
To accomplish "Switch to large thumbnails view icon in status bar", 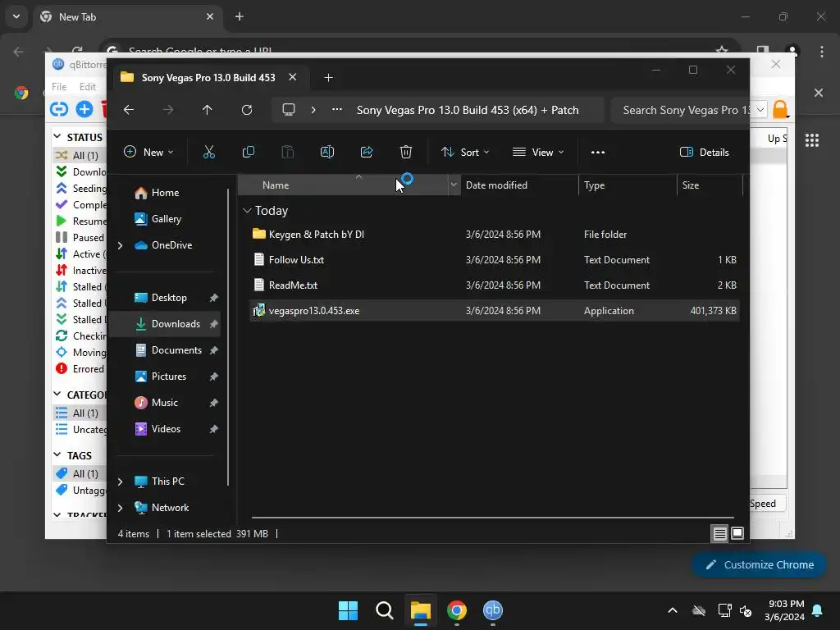I will click(737, 533).
